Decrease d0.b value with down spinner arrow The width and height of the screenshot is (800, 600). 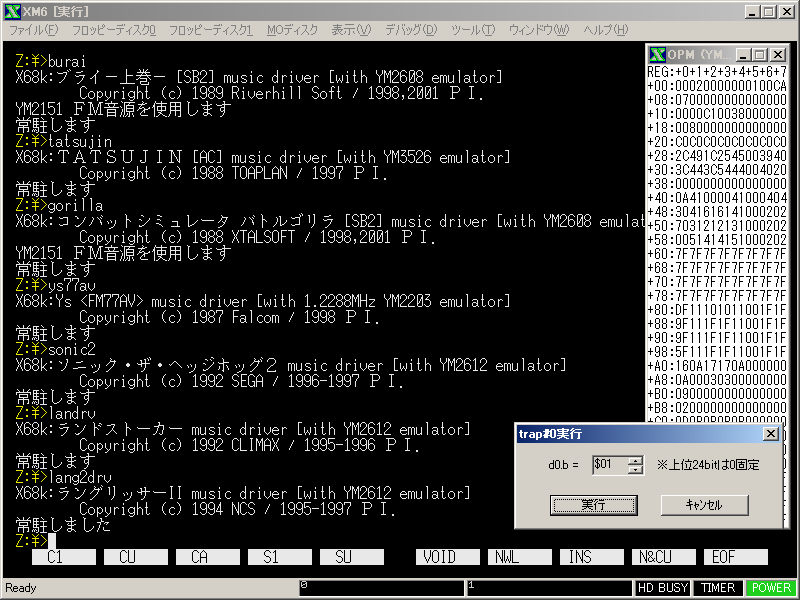(635, 469)
